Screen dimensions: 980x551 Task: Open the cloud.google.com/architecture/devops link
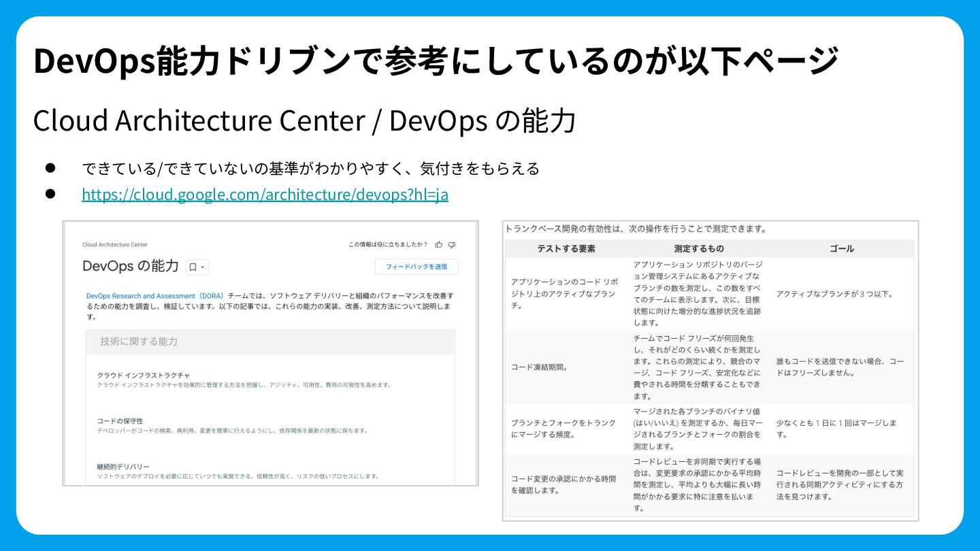pos(265,194)
